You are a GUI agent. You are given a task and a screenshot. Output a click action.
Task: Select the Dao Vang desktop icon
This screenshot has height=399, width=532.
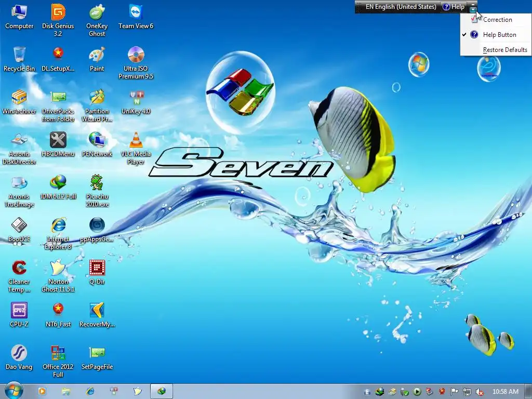pos(19,358)
